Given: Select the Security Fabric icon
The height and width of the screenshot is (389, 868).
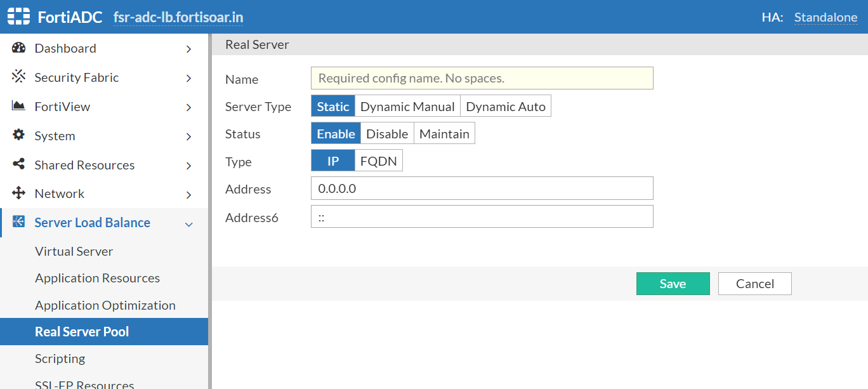Looking at the screenshot, I should pyautogui.click(x=16, y=77).
